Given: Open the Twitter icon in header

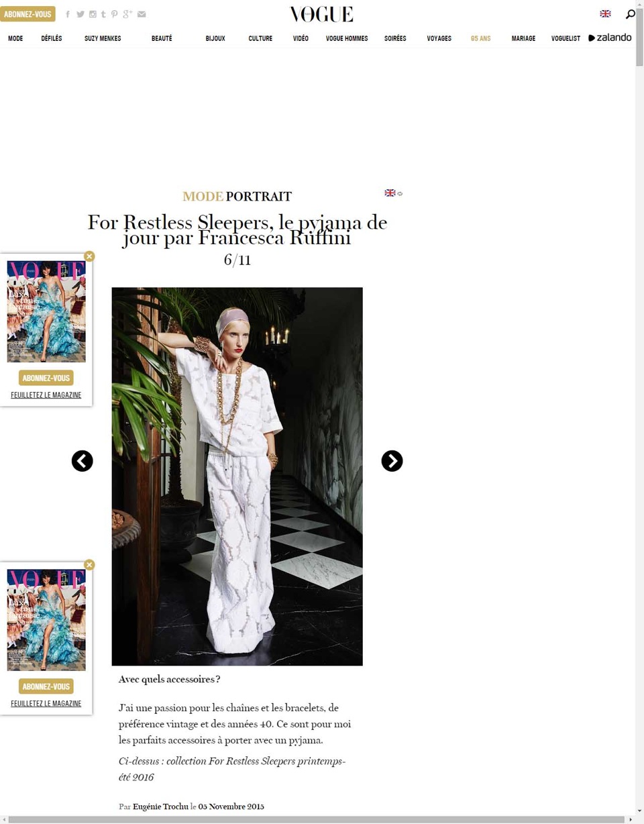Looking at the screenshot, I should [x=80, y=14].
